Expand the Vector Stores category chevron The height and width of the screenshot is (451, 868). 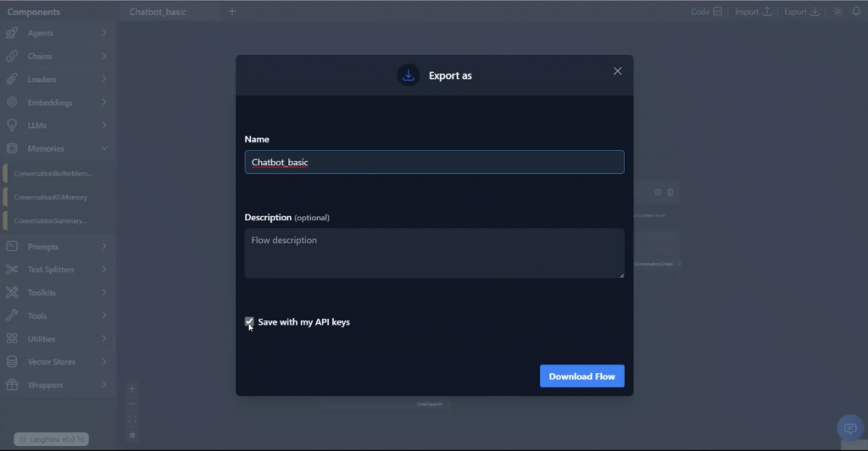coord(104,362)
